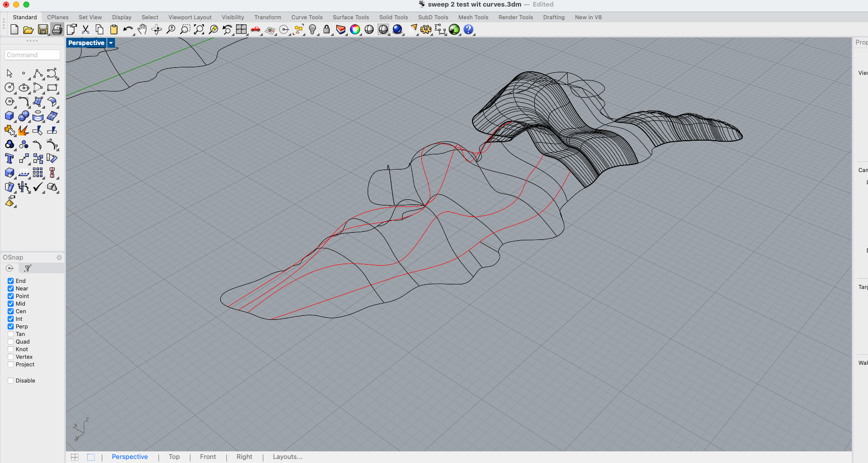The image size is (868, 463).
Task: Click the Zoom Extents icon
Action: [199, 29]
